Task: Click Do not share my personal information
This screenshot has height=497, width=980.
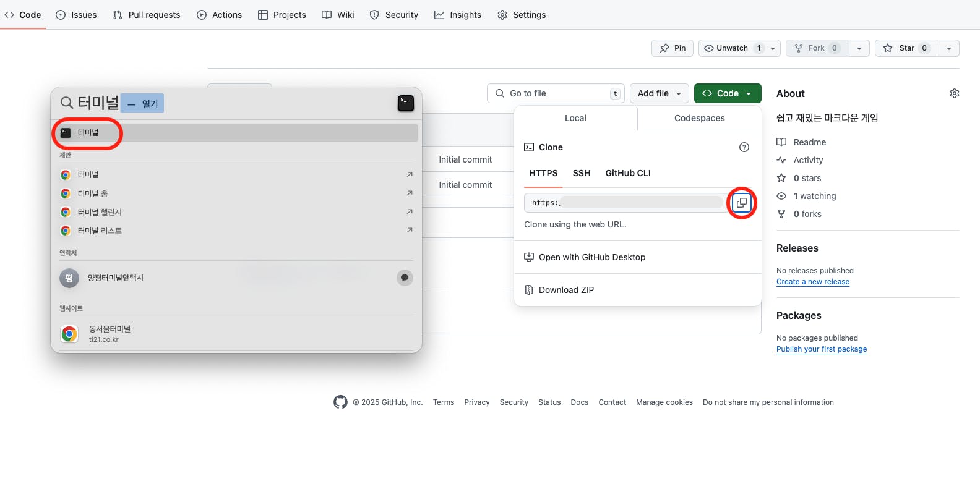Action: coord(768,402)
